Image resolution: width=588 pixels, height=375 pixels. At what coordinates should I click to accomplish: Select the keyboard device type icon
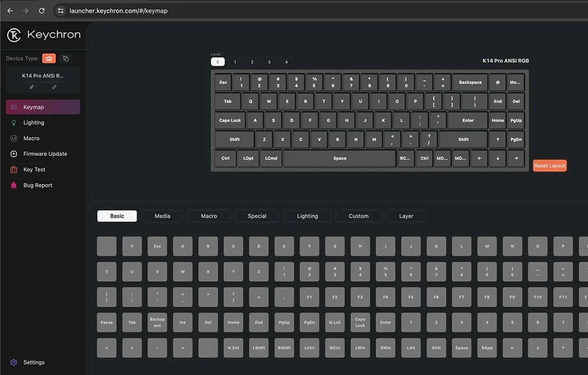point(49,58)
